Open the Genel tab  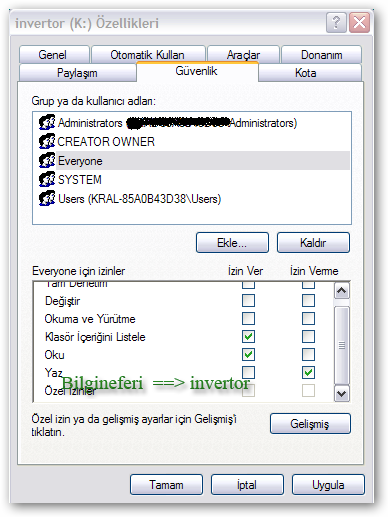pos(54,55)
